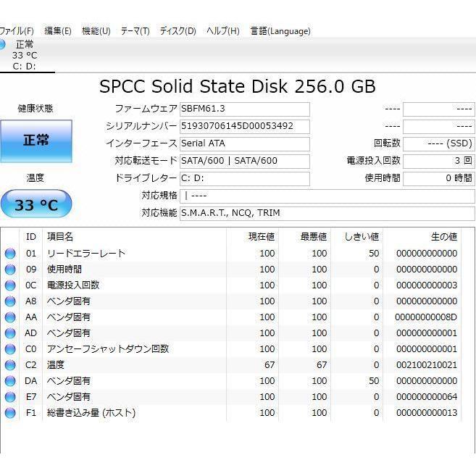Click the 33 °C temperature button
Viewport: 476px width, 476px height.
coord(36,204)
